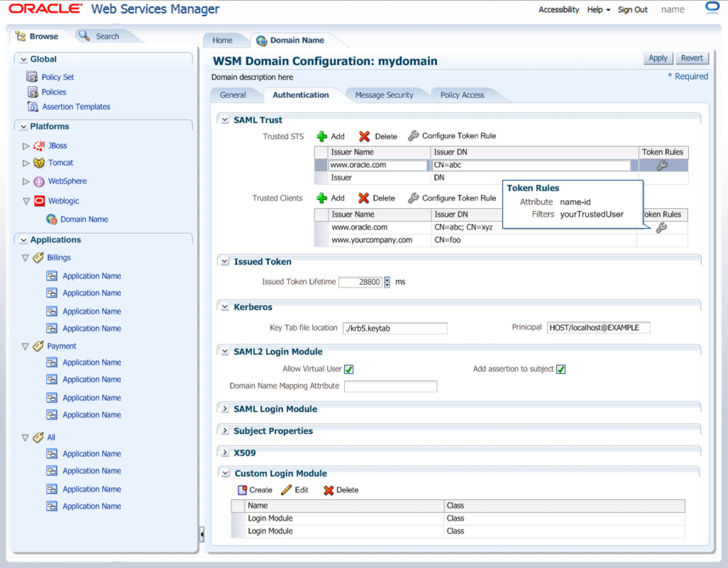Collapse the Issued Token section

point(225,261)
